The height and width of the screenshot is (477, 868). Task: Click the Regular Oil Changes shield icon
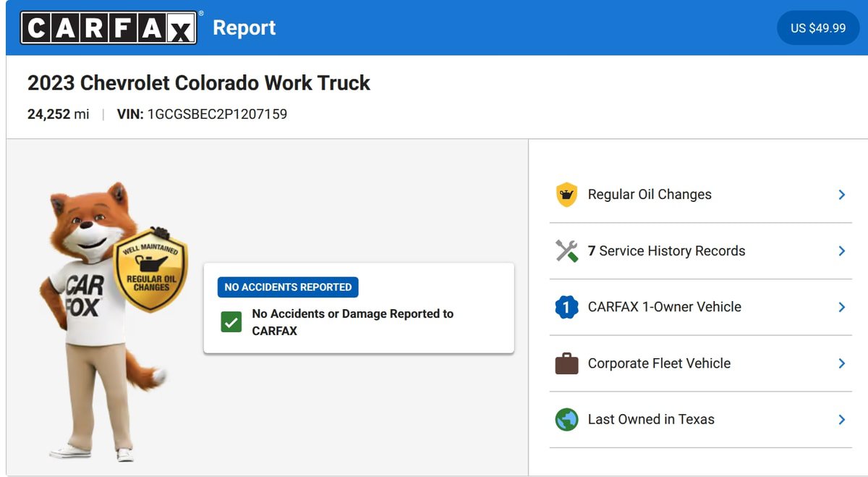(566, 195)
